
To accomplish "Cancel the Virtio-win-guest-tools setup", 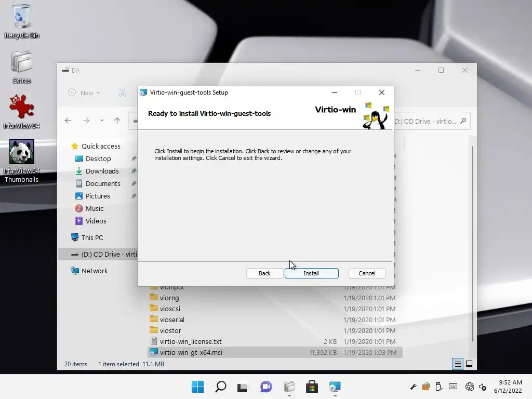I will click(x=367, y=273).
